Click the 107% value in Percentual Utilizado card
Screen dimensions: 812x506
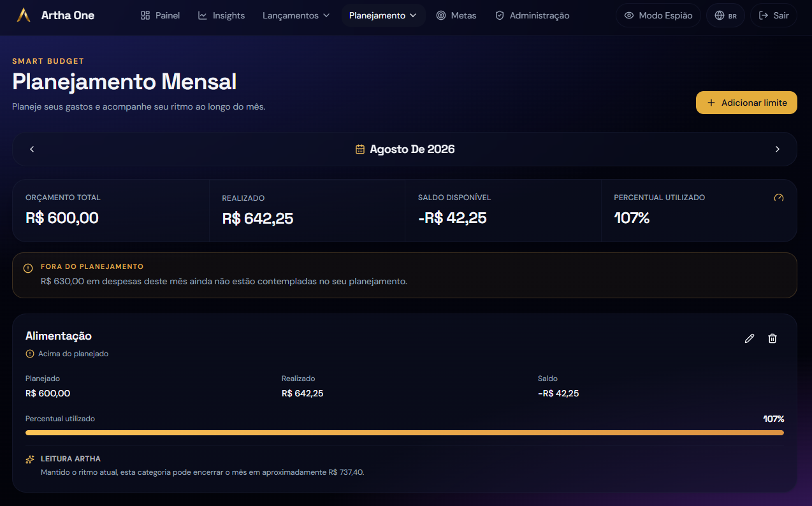pos(632,218)
